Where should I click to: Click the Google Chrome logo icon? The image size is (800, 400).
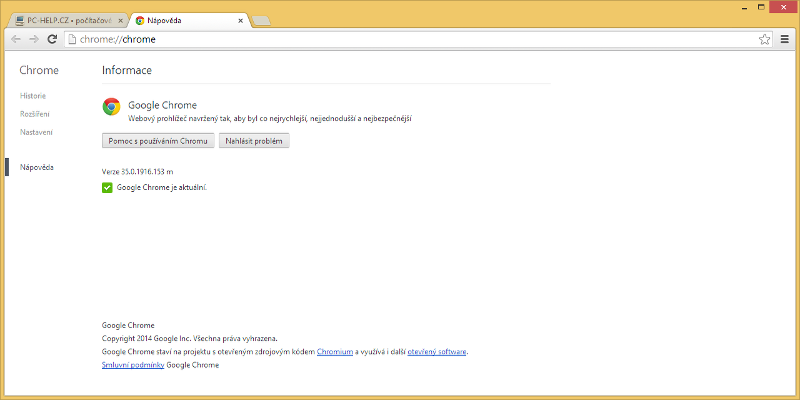[x=111, y=107]
